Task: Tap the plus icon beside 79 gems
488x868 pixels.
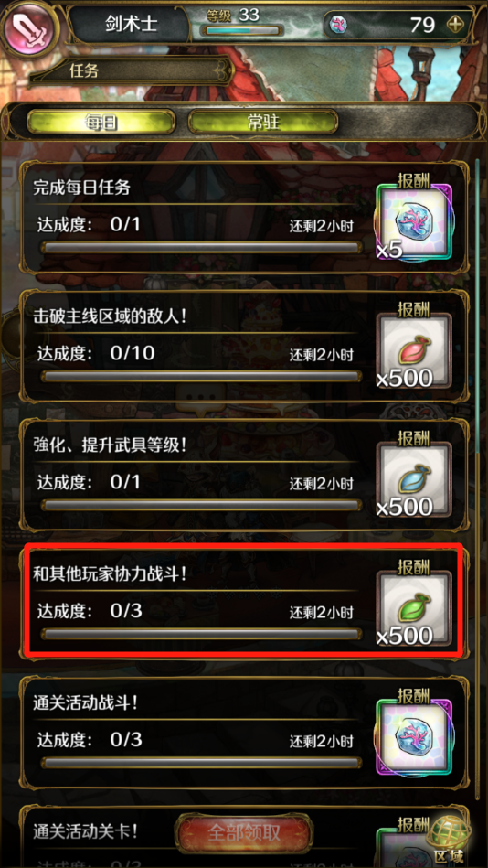Action: coord(455,25)
